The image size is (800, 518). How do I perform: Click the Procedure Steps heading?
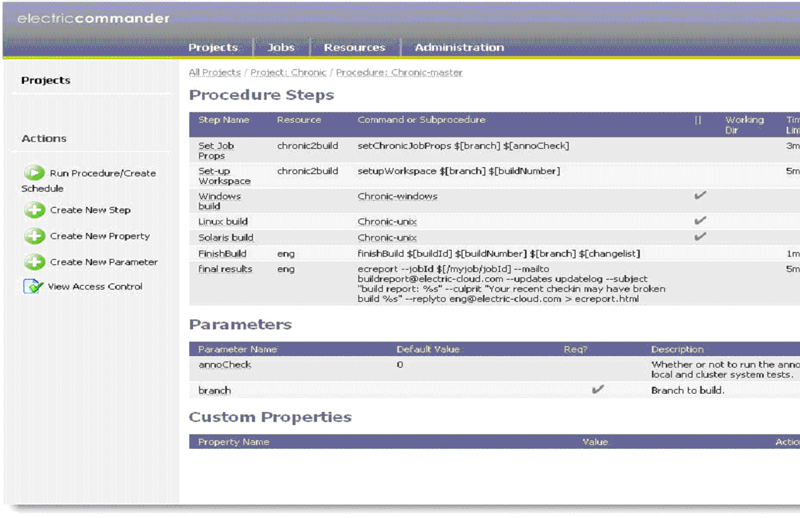(261, 95)
